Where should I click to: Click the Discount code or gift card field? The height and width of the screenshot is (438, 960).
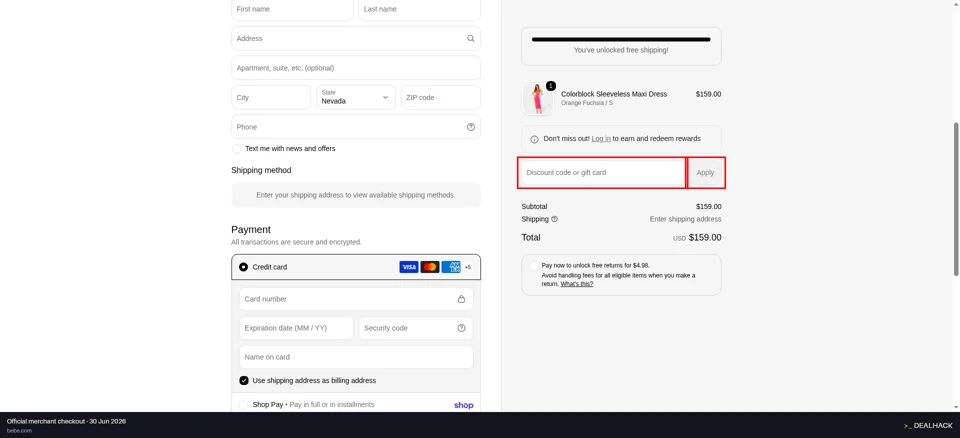click(602, 173)
